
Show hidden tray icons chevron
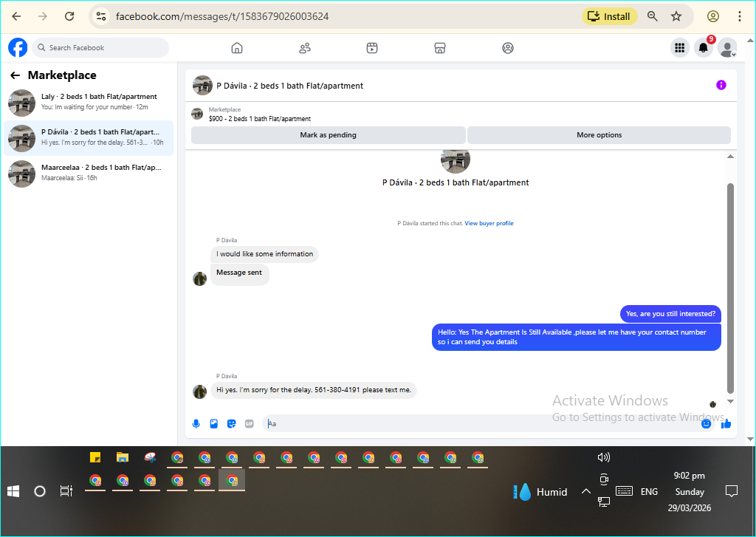click(x=585, y=492)
